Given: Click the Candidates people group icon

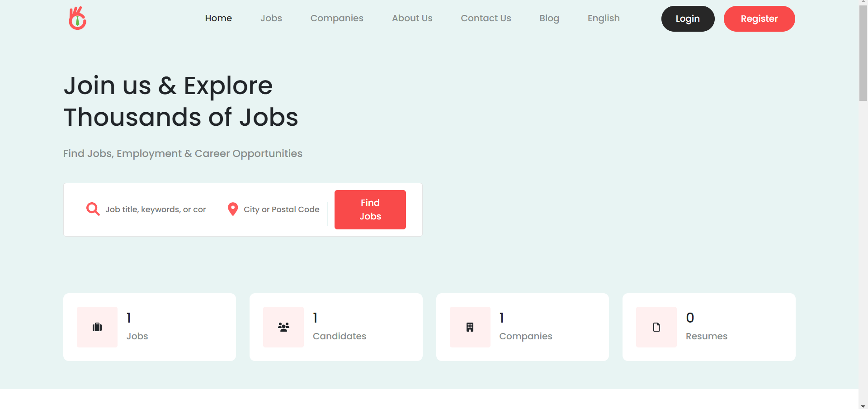Looking at the screenshot, I should pos(283,327).
